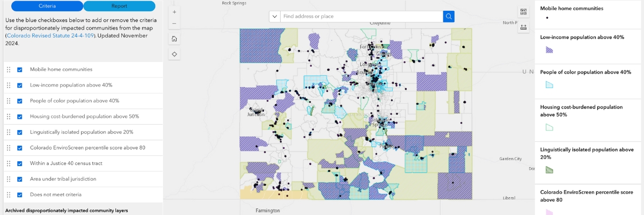Grab drag handle for Low-income population row
The image size is (644, 215).
(x=9, y=85)
